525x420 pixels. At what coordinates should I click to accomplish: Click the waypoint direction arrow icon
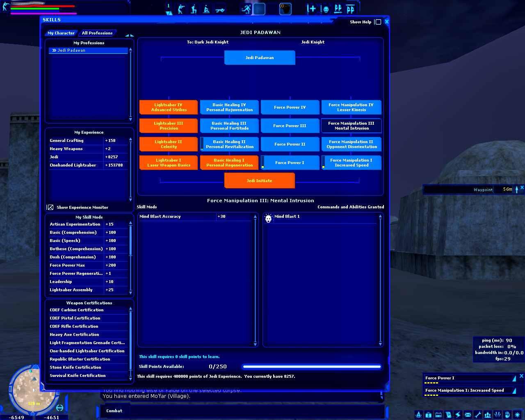[x=516, y=189]
